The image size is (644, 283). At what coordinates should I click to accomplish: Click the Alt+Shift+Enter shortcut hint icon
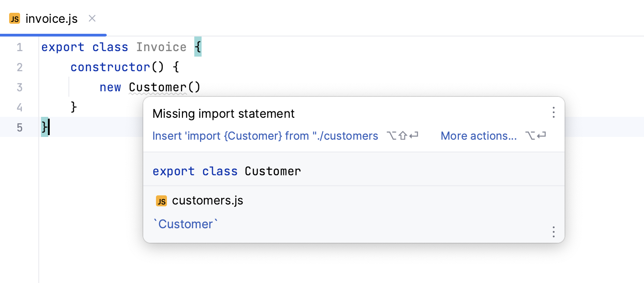[402, 136]
